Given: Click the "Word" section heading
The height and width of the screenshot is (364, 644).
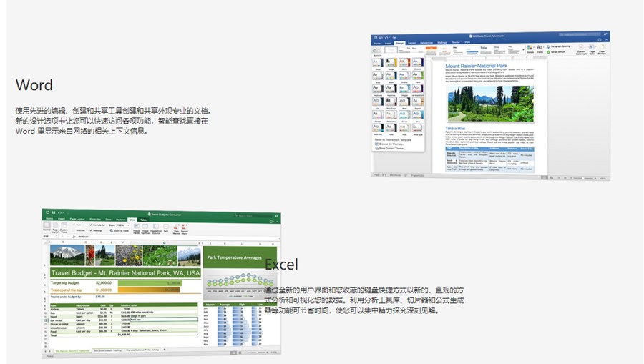Looking at the screenshot, I should tap(34, 85).
